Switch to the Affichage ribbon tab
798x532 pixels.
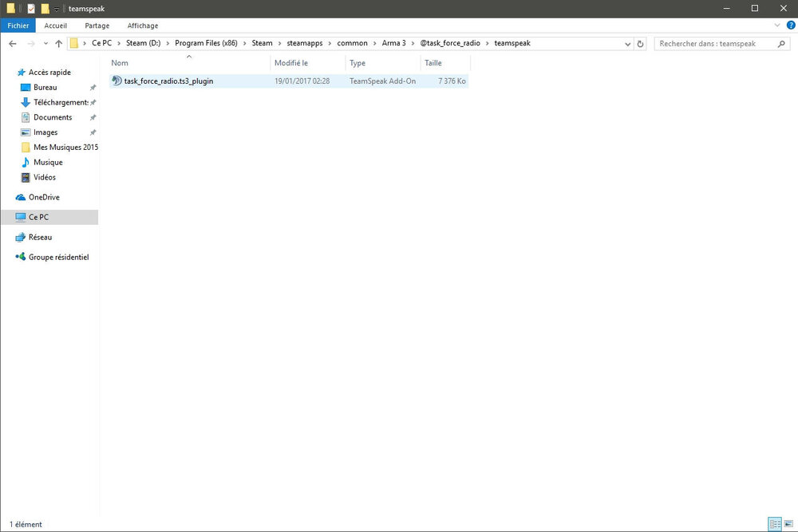143,26
